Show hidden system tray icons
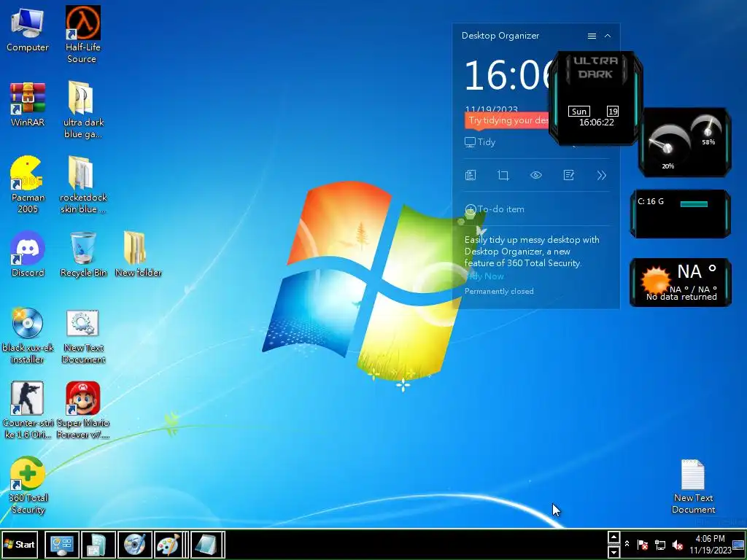Viewport: 747px width, 560px height. tap(627, 544)
